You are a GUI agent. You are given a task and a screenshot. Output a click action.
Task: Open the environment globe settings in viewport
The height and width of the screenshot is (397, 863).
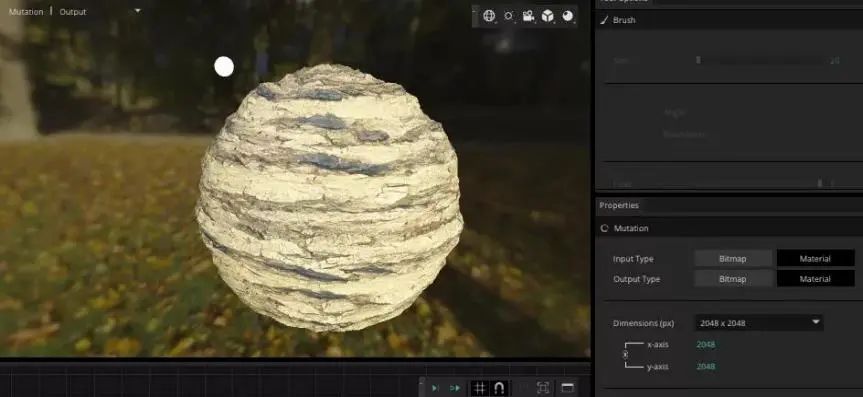489,16
